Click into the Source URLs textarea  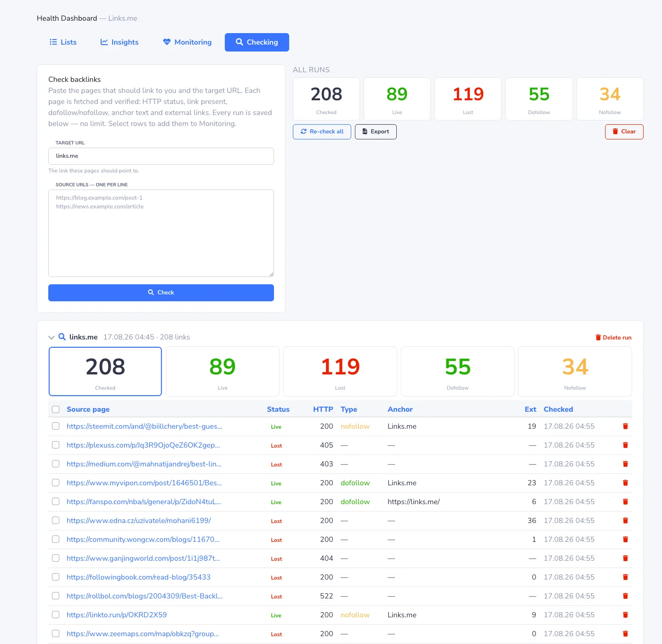coord(161,233)
